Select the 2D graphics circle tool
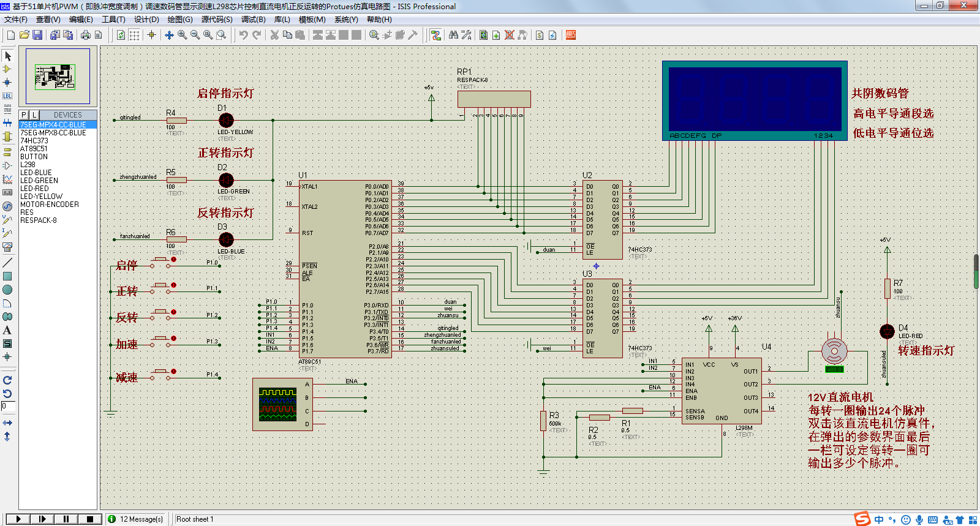 click(x=7, y=290)
